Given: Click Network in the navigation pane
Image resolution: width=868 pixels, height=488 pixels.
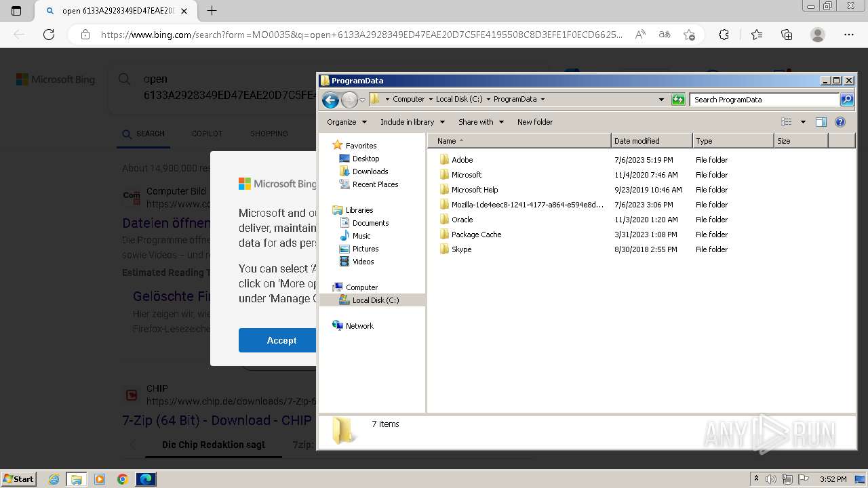Looking at the screenshot, I should pyautogui.click(x=359, y=326).
